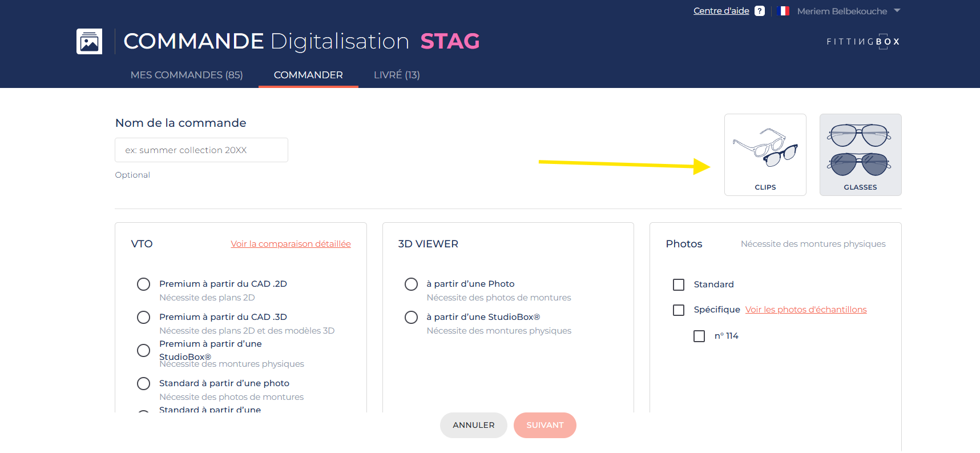Click the image gallery logo icon
The width and height of the screenshot is (980, 453).
click(x=90, y=42)
